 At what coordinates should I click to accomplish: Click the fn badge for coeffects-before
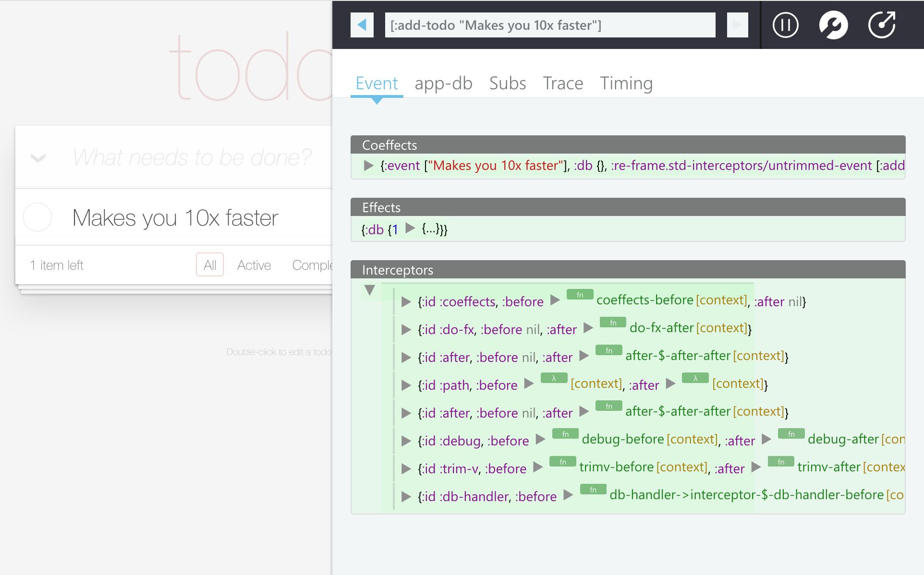click(580, 295)
